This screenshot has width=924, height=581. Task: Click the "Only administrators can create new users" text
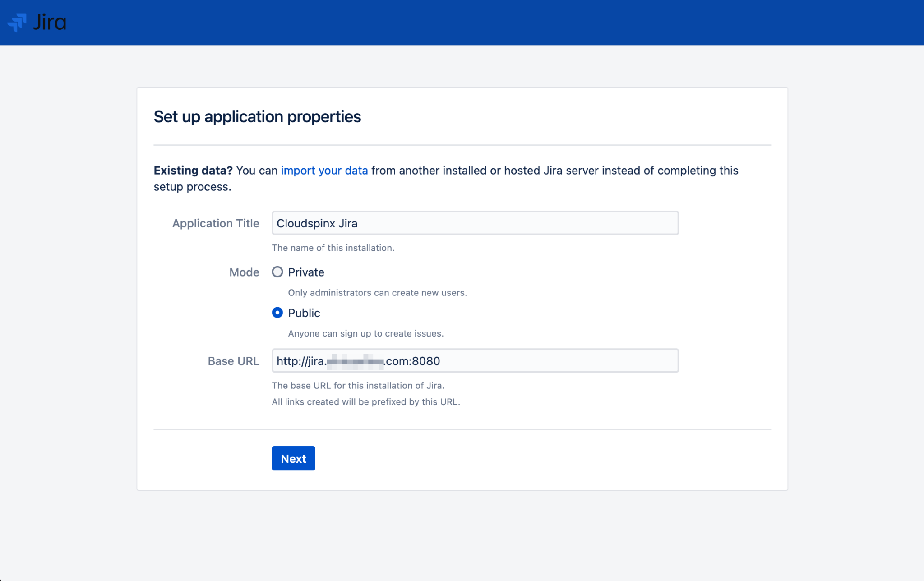[x=378, y=292]
